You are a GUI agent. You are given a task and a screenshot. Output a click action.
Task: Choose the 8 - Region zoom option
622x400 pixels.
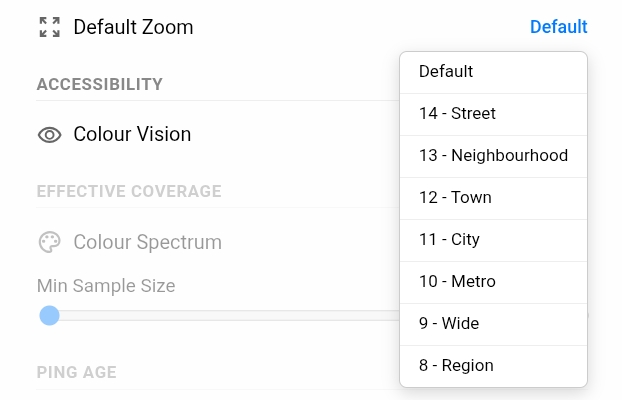pyautogui.click(x=456, y=366)
